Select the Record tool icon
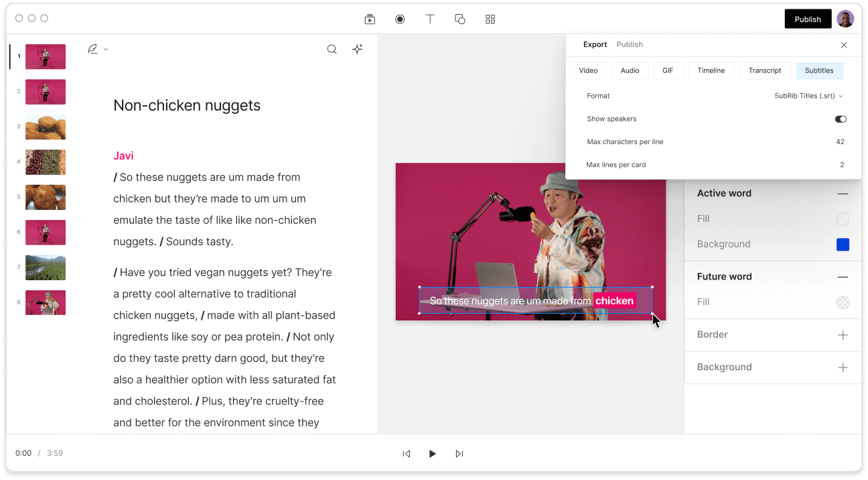The height and width of the screenshot is (480, 868). (400, 19)
